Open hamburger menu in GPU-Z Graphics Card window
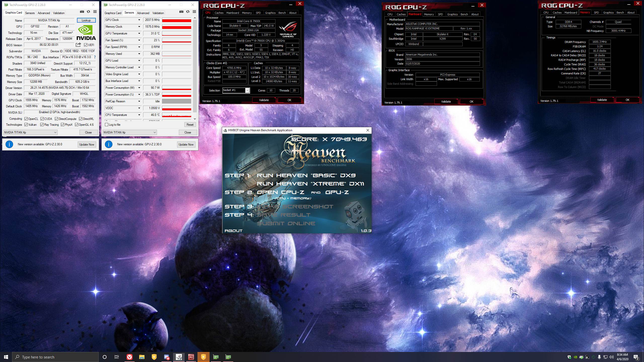The height and width of the screenshot is (362, 644). pos(95,12)
